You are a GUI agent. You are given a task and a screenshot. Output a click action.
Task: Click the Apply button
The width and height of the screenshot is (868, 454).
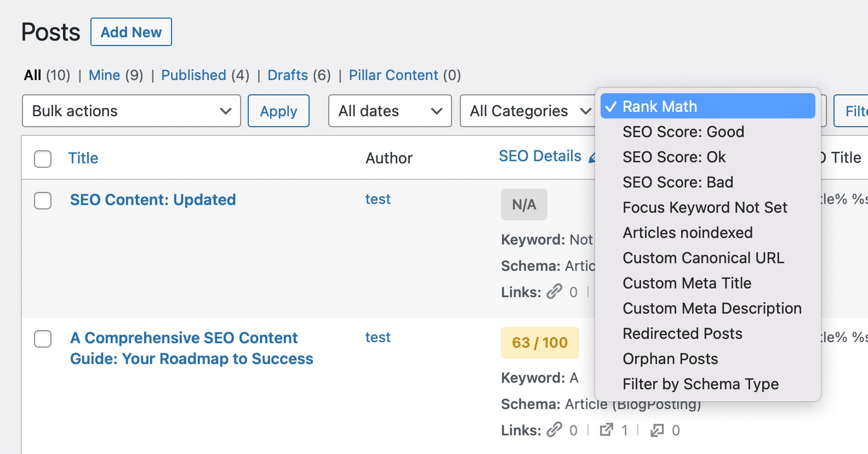tap(278, 111)
